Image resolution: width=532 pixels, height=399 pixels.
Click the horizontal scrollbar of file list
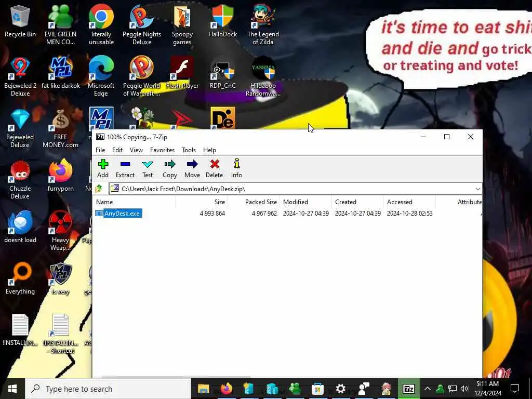pos(177,377)
